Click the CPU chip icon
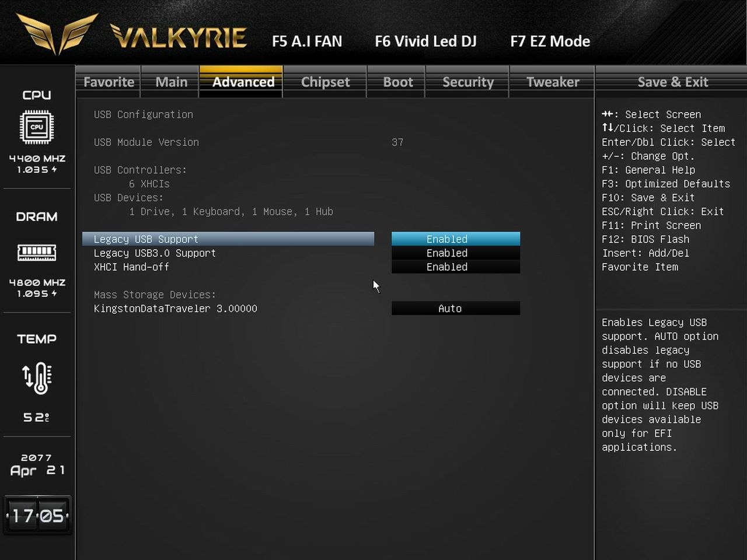 (37, 127)
